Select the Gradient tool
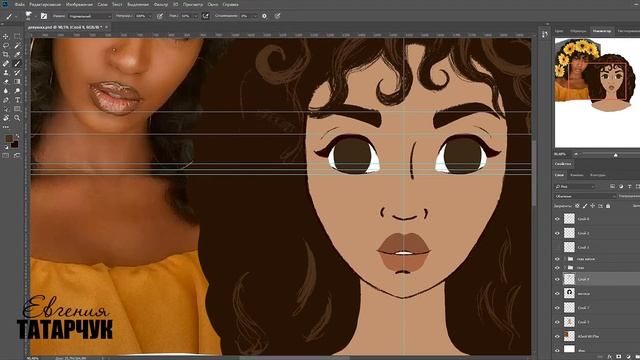Viewport: 640px width, 360px height. point(17,82)
